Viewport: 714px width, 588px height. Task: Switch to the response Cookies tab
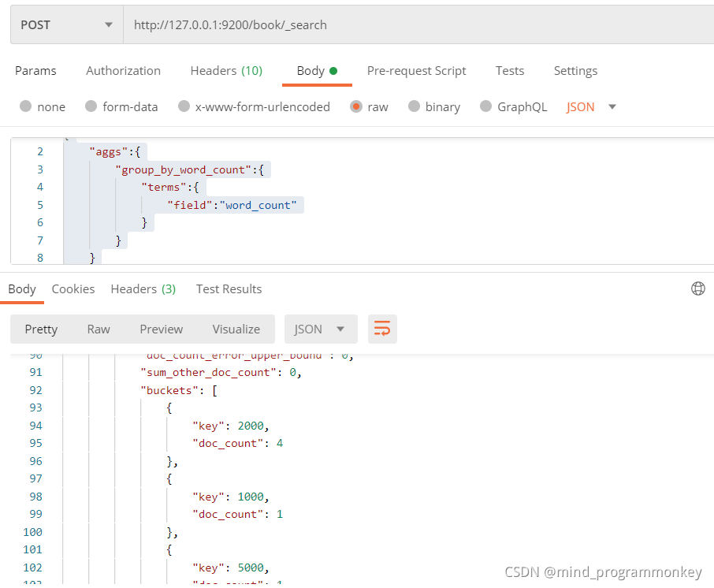coord(73,288)
